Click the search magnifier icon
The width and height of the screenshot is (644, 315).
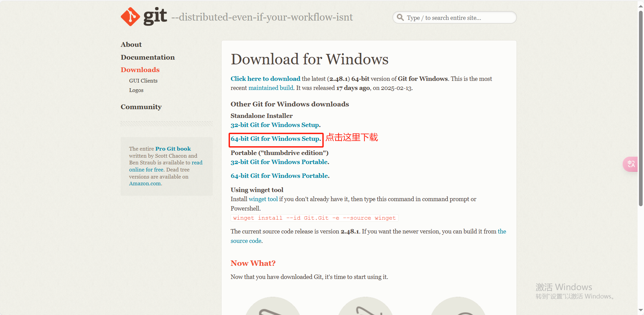(x=400, y=17)
